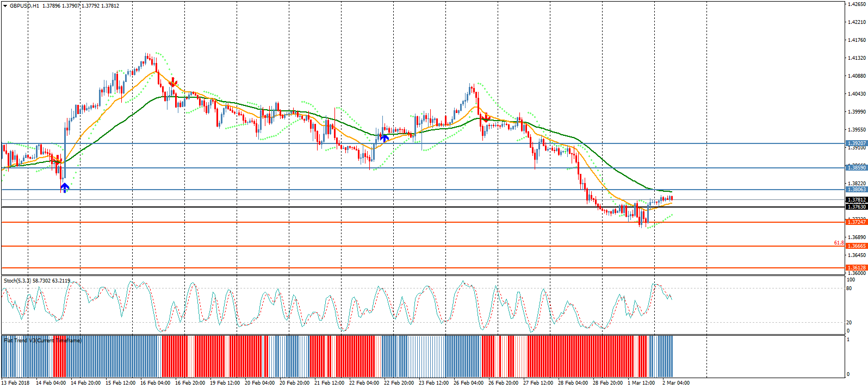This screenshot has width=868, height=389.
Task: Select the blue up arrow signal on 22 Feb
Action: (384, 137)
